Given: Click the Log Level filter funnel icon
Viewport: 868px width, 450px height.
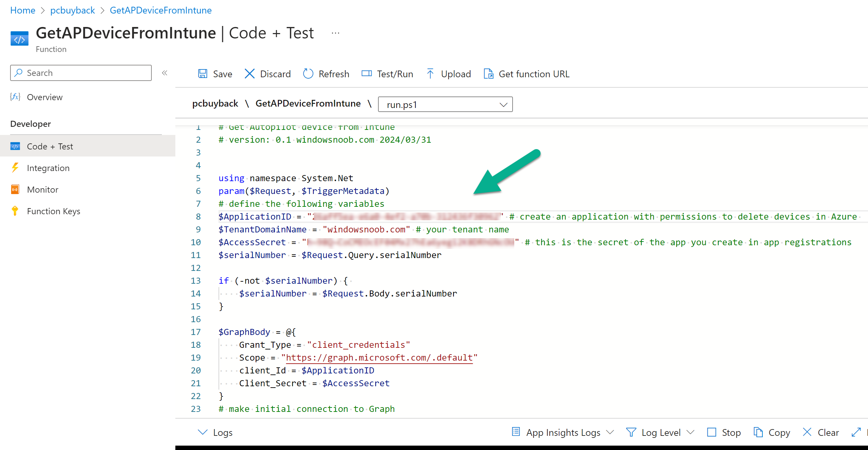Looking at the screenshot, I should click(x=631, y=432).
